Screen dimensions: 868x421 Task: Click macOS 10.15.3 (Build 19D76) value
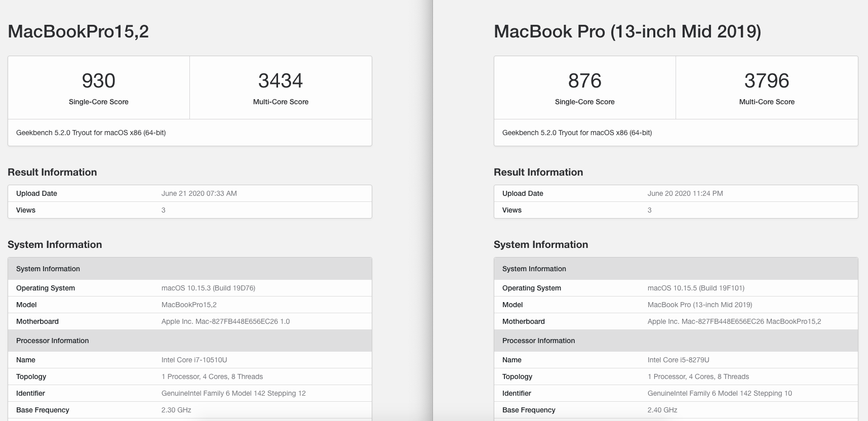pyautogui.click(x=208, y=288)
